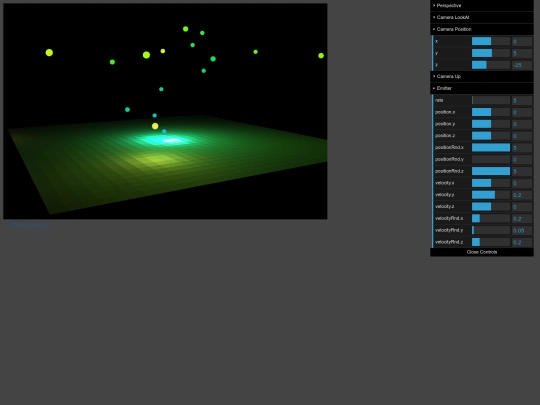The width and height of the screenshot is (540, 405).
Task: Focus the velocity.z value field
Action: pyautogui.click(x=522, y=206)
